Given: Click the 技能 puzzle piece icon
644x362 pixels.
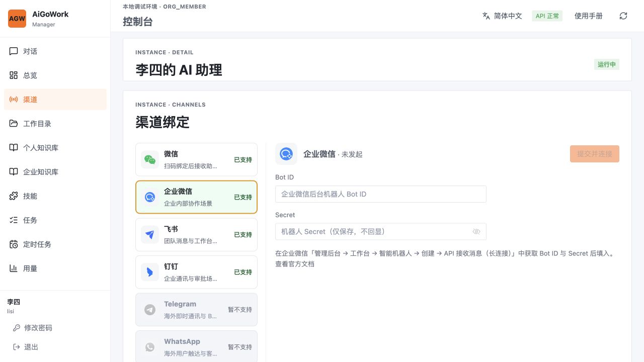Looking at the screenshot, I should point(14,196).
